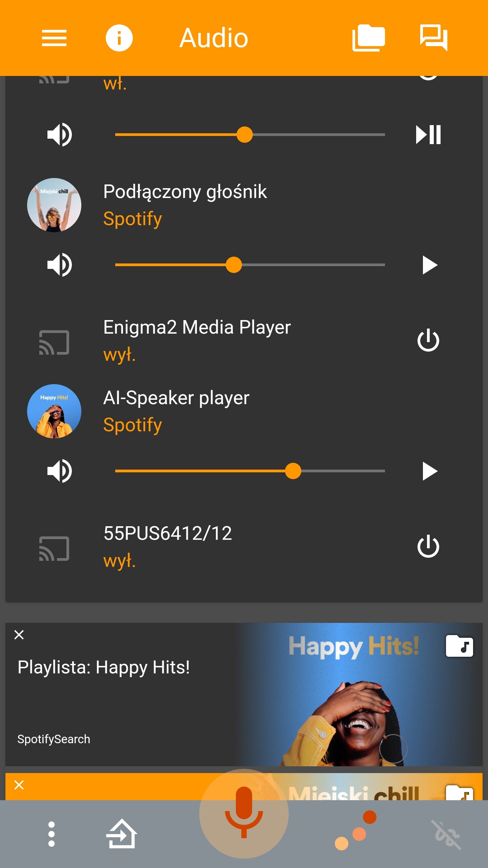This screenshot has height=868, width=488.
Task: Tap Spotify source under AI-Speaker player
Action: coord(133,425)
